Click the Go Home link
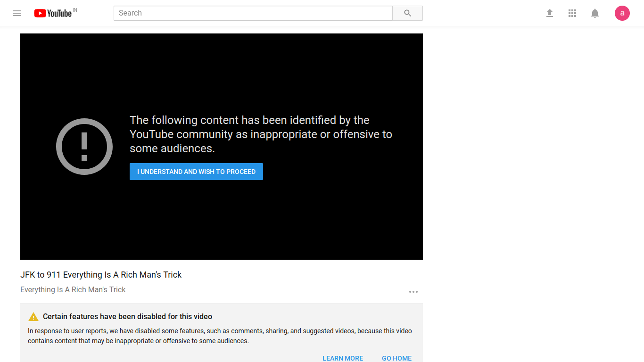This screenshot has width=644, height=362. click(x=396, y=358)
